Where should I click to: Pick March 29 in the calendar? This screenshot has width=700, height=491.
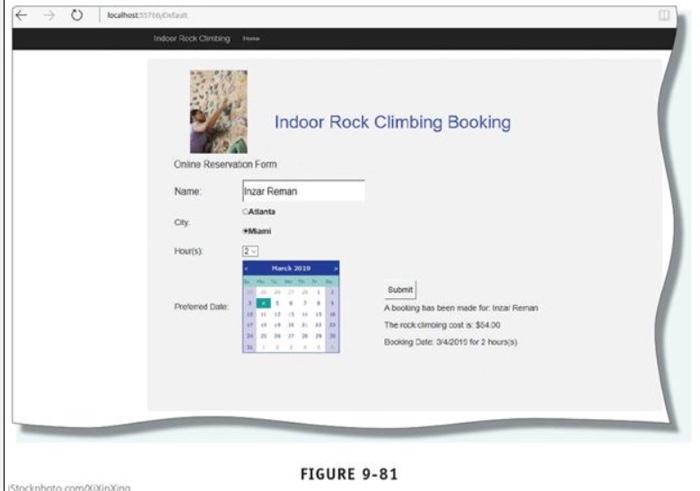318,336
